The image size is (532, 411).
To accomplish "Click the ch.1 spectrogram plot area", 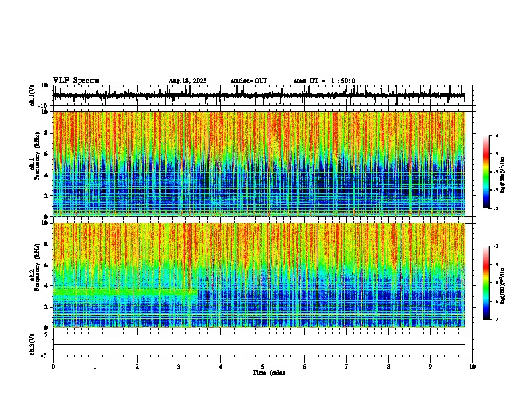I will pyautogui.click(x=259, y=164).
